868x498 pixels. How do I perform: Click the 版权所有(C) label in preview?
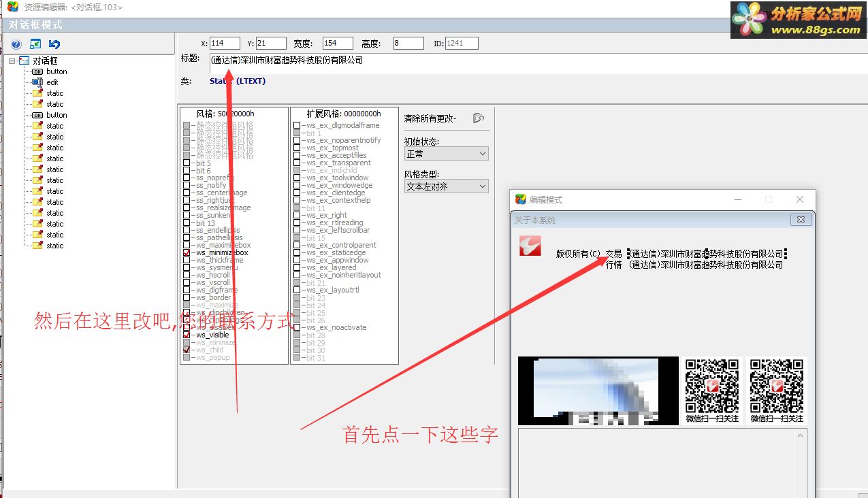[578, 254]
